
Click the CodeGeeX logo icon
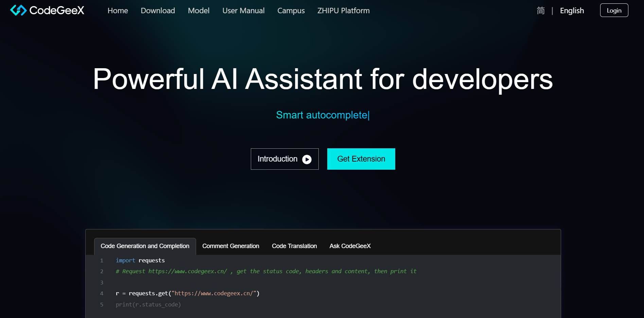tap(18, 10)
